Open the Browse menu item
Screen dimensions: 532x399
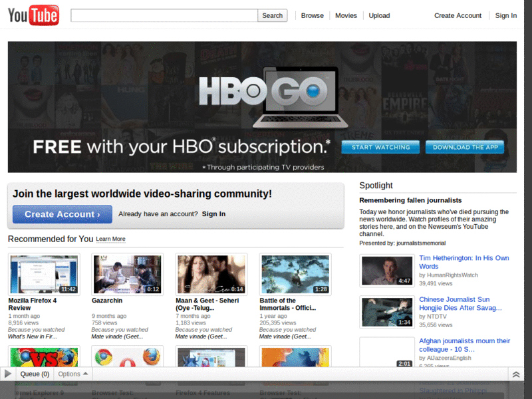312,15
